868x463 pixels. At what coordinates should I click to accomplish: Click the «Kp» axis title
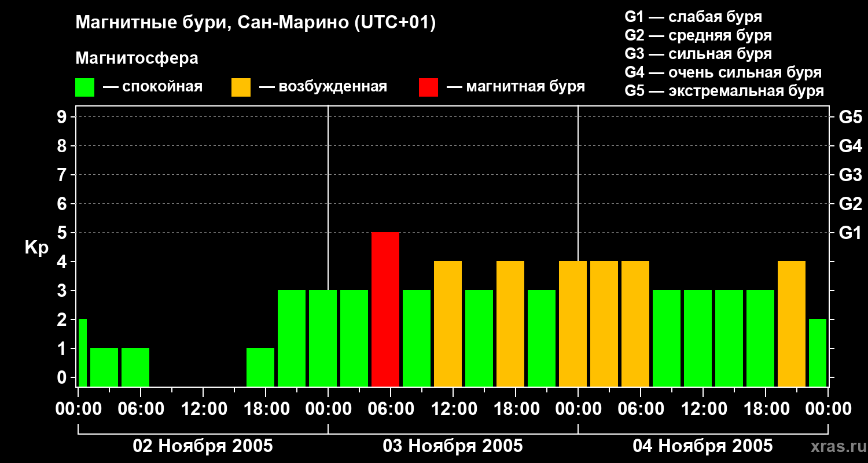[x=36, y=248]
